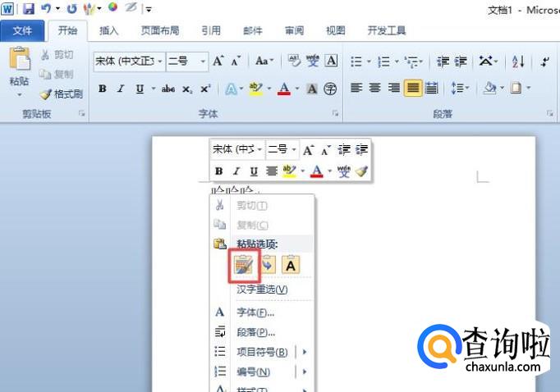Align text left in ribbon

pyautogui.click(x=356, y=88)
